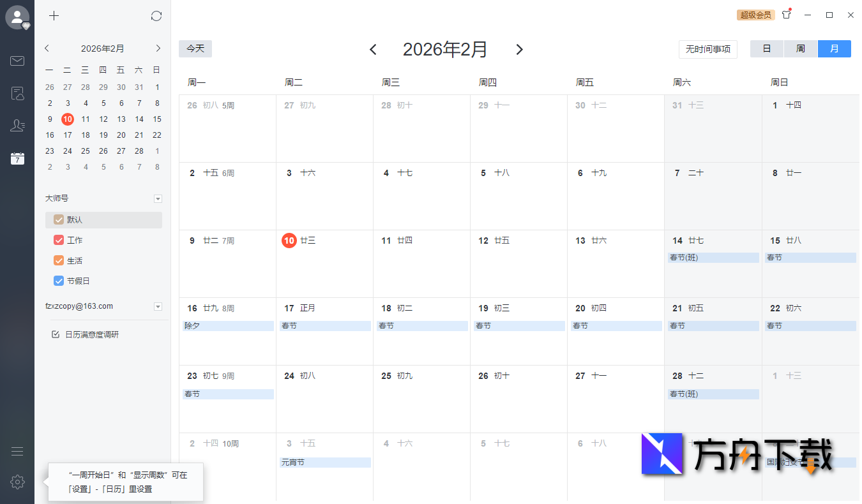The image size is (862, 504).
Task: Click the next-month chevron on the mini calendar
Action: pos(158,47)
